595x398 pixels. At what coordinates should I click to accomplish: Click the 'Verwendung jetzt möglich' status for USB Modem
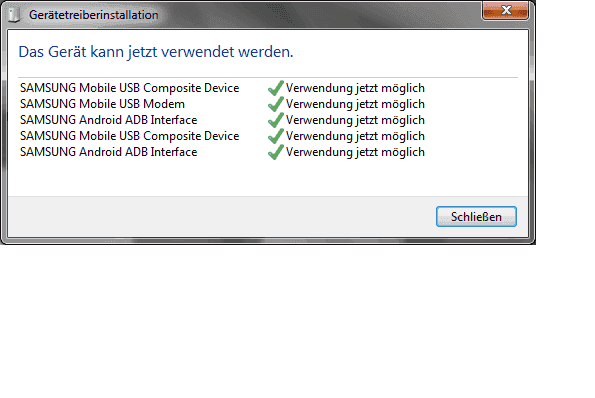point(355,104)
